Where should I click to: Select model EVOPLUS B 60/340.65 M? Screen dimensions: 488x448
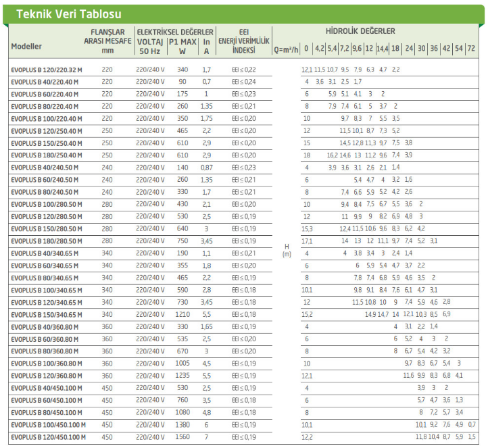click(x=45, y=266)
